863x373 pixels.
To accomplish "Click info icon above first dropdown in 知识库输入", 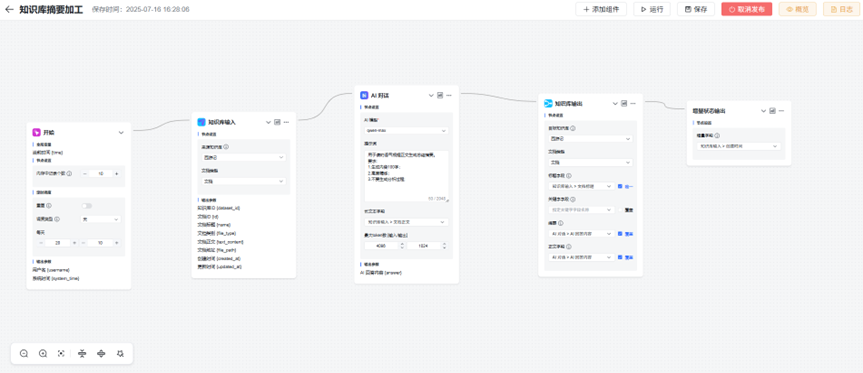I will pos(226,147).
